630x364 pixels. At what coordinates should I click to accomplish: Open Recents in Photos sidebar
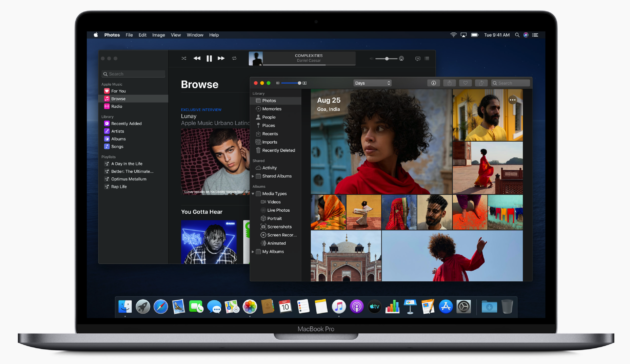pyautogui.click(x=276, y=134)
